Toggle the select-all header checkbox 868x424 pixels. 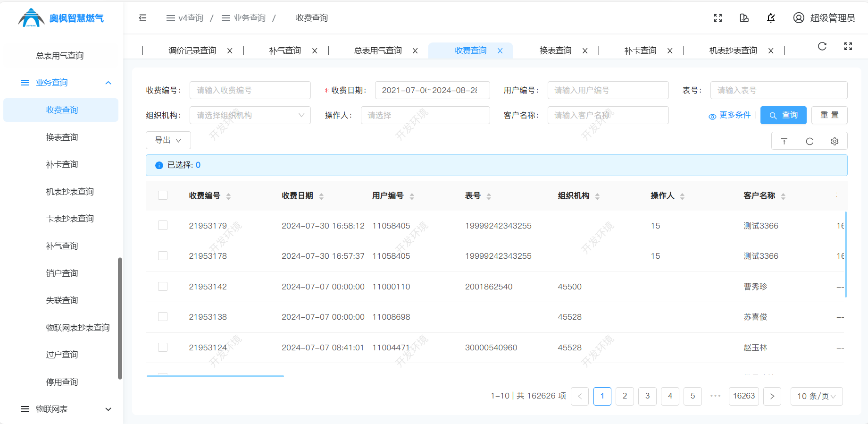click(x=163, y=195)
